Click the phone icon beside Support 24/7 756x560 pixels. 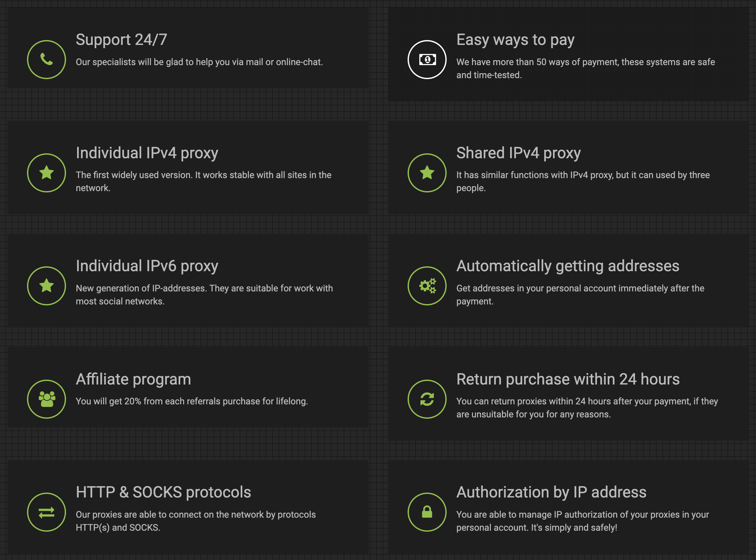47,60
